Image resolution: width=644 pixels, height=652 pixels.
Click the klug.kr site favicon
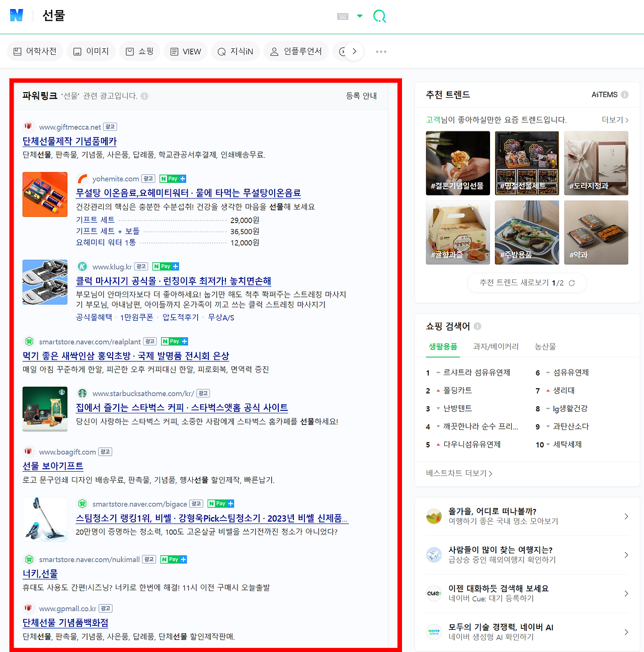tap(83, 266)
